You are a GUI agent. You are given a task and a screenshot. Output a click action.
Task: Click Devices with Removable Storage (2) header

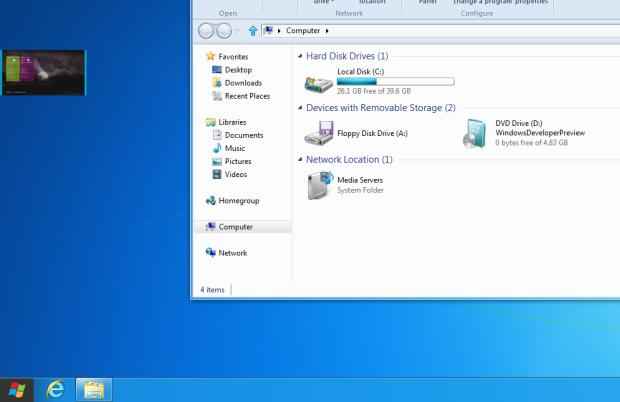pyautogui.click(x=381, y=108)
